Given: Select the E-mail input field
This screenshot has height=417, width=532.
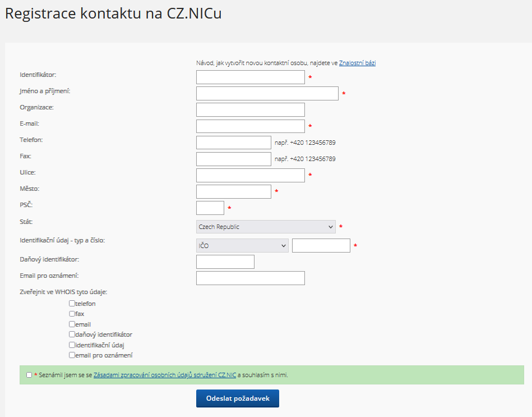Looking at the screenshot, I should pyautogui.click(x=251, y=126).
